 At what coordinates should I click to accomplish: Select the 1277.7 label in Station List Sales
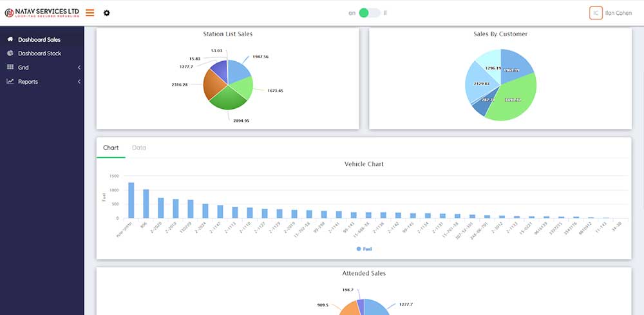(186, 66)
